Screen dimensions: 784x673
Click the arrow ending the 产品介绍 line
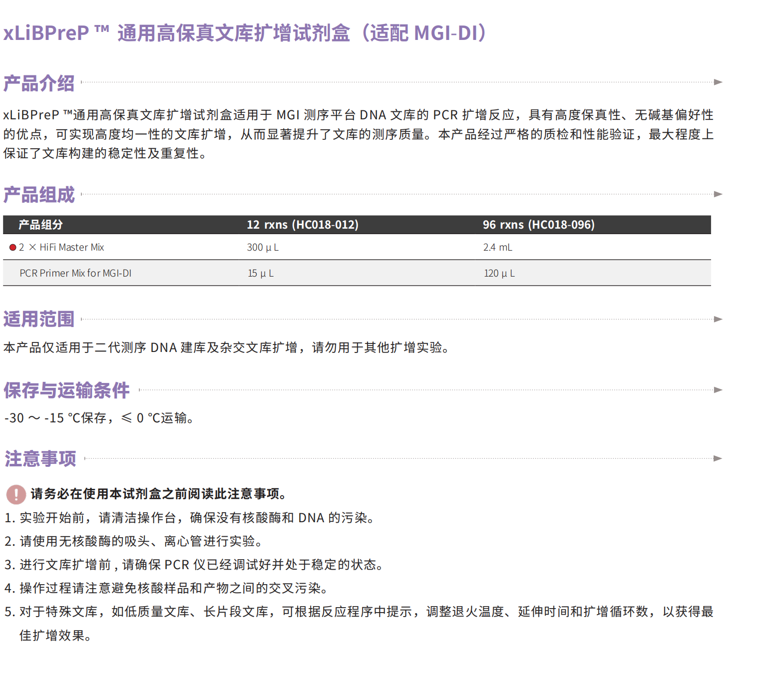tap(718, 82)
